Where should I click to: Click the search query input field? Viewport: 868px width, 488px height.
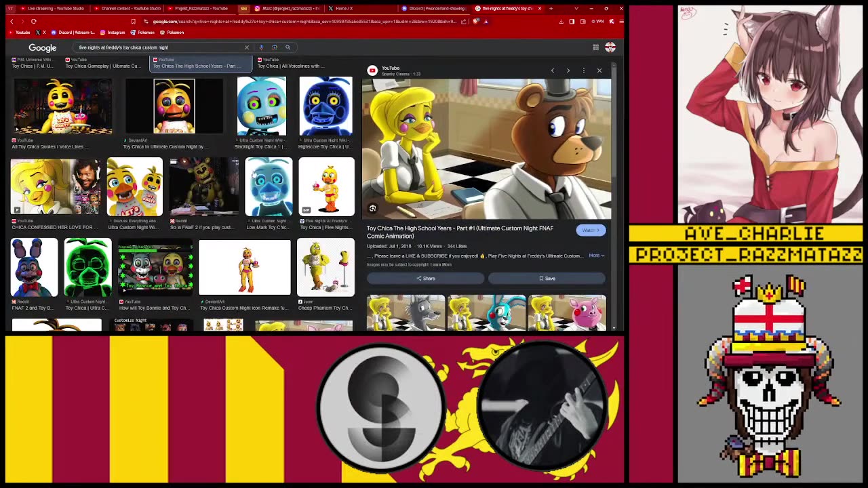click(x=159, y=47)
